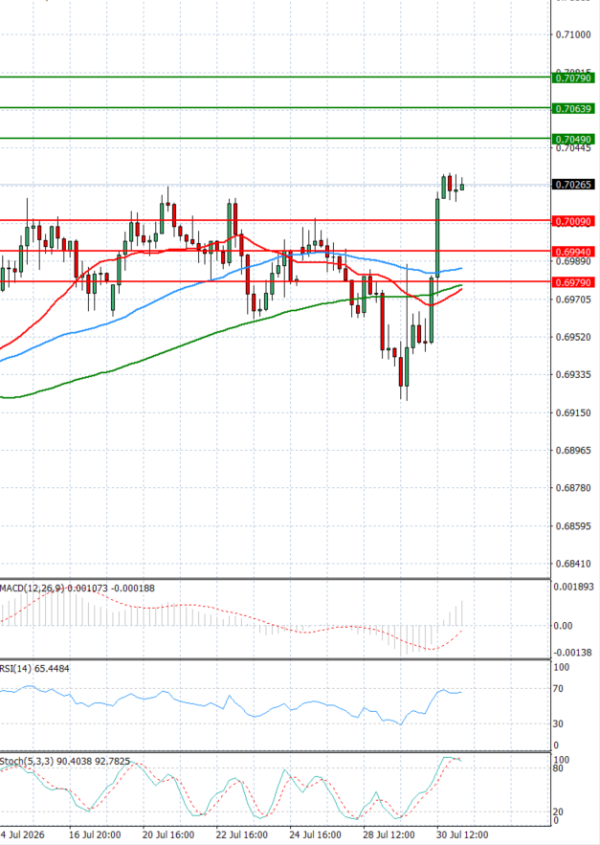
Task: Click the 24 Jul 16:00 time axis label
Action: pos(315,835)
